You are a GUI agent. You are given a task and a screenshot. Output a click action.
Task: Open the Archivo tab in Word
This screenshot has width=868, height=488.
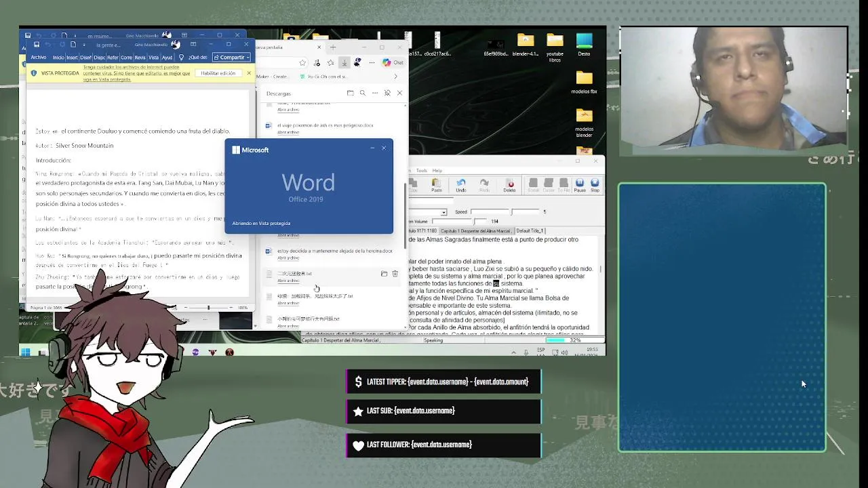tap(39, 58)
